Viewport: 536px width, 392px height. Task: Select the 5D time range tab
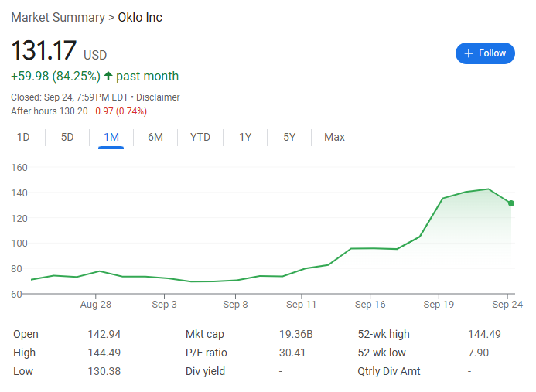pyautogui.click(x=67, y=137)
